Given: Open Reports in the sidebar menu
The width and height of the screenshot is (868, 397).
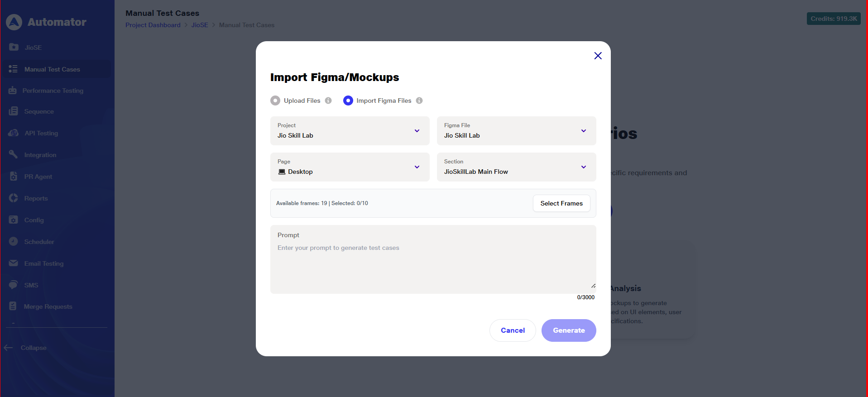Looking at the screenshot, I should [x=36, y=198].
